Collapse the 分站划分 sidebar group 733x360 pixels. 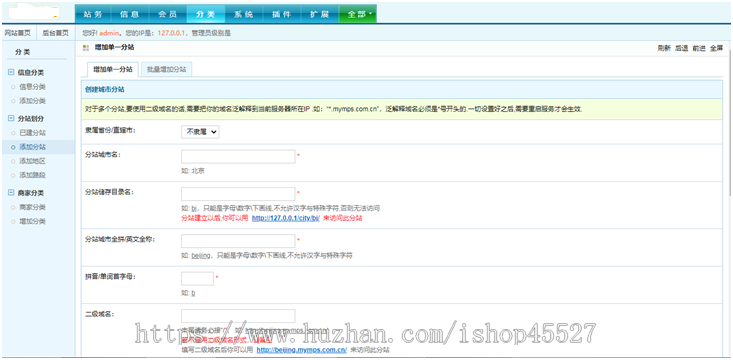tap(11, 119)
